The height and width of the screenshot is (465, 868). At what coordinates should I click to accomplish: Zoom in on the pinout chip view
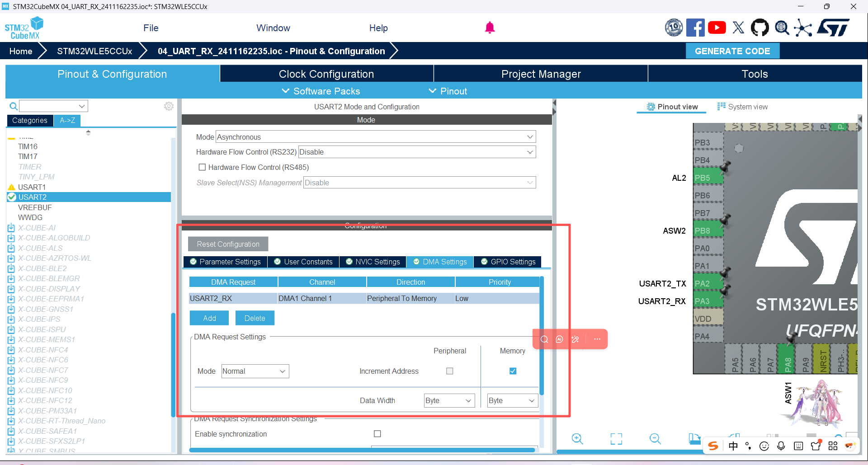click(577, 439)
